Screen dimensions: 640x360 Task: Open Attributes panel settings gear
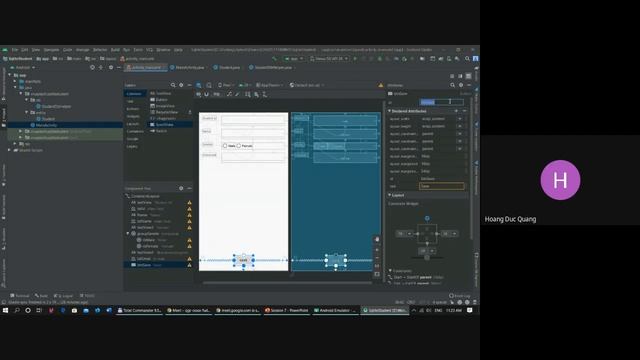tap(461, 85)
